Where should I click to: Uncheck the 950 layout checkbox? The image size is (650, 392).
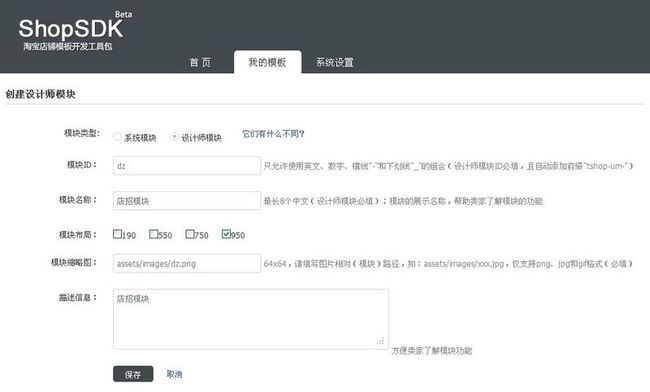point(226,234)
